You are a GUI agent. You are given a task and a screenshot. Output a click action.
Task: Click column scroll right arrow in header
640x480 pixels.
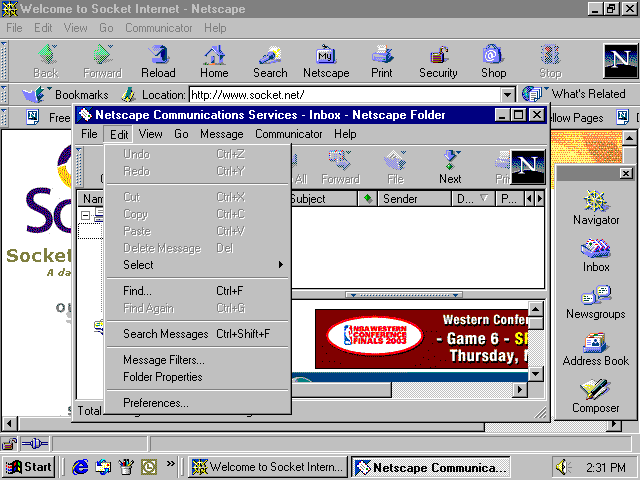540,199
